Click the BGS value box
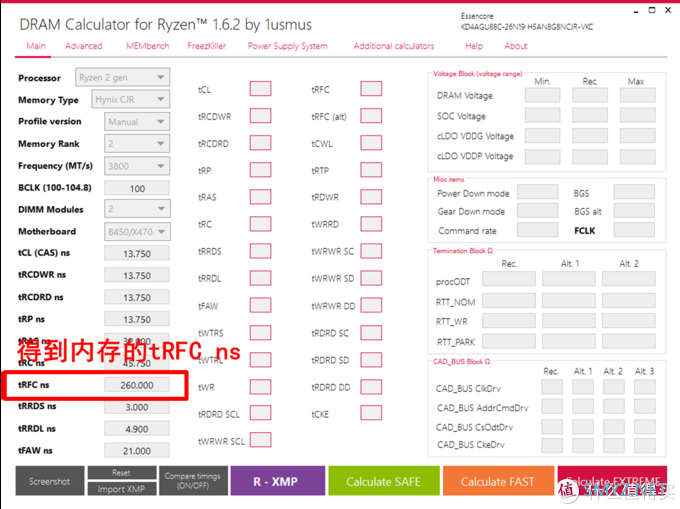The height and width of the screenshot is (509, 680). point(634,192)
